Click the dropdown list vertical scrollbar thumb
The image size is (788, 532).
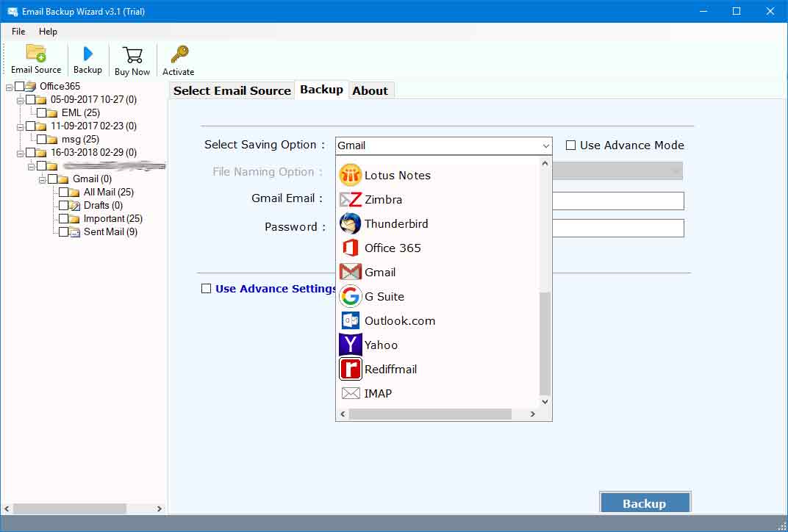click(x=545, y=343)
